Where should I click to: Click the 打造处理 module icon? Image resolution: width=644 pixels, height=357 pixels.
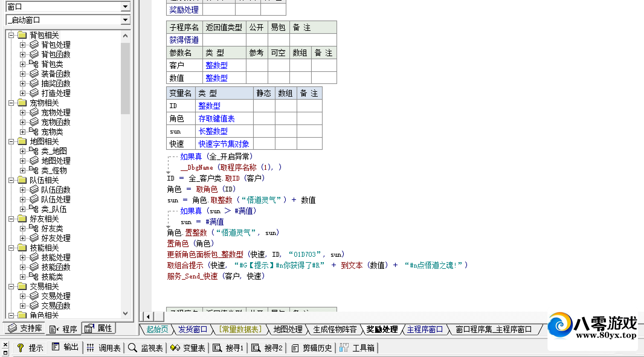(x=34, y=93)
